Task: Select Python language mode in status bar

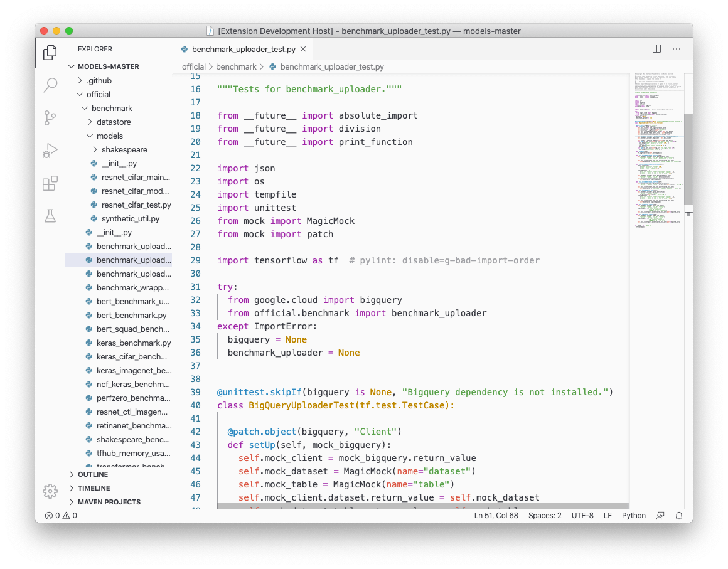Action: point(634,516)
